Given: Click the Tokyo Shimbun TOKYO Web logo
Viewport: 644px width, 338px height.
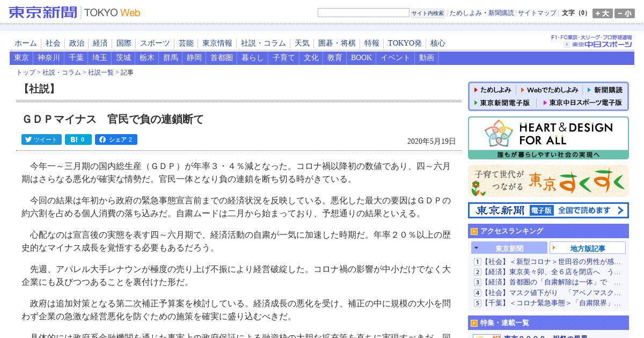Looking at the screenshot, I should [x=75, y=12].
